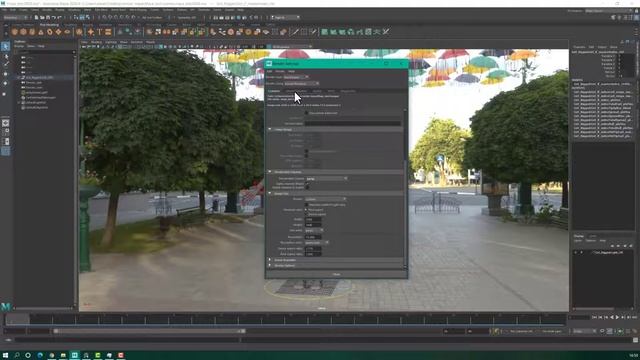Toggle Alpha channel (Mask) checkbox in Render Settings
Viewport: 640px width, 360px height.
(307, 184)
